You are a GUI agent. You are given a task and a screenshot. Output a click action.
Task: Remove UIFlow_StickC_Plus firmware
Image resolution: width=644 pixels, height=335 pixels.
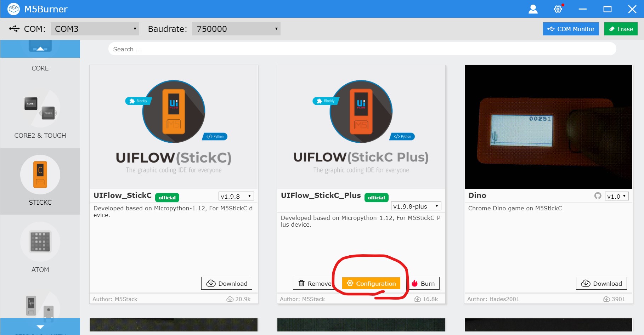pos(315,283)
